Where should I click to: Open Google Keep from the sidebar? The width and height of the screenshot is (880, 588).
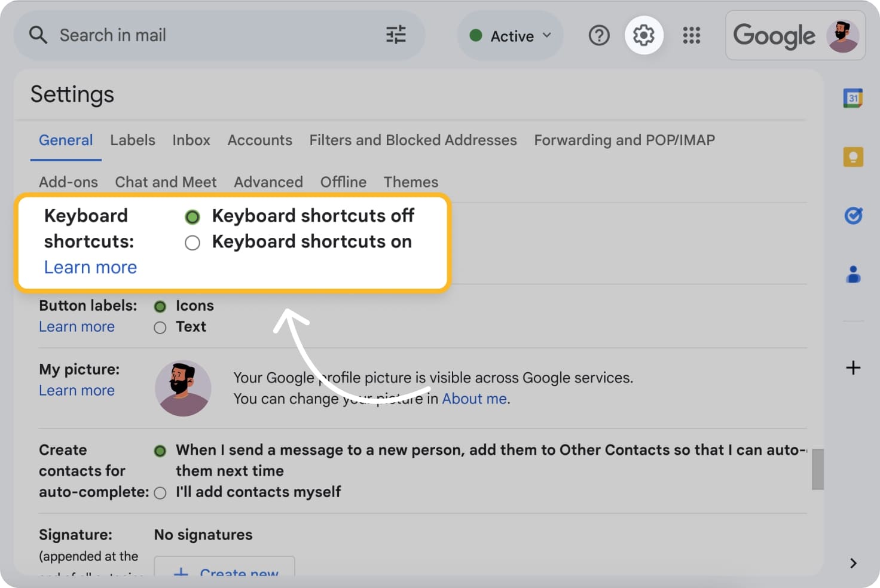pyautogui.click(x=854, y=156)
